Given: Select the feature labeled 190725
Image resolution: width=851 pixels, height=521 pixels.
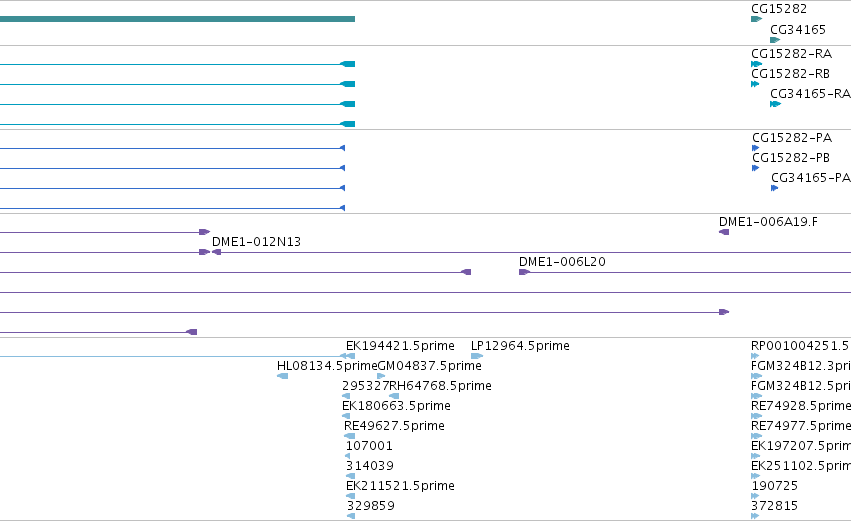Looking at the screenshot, I should tap(774, 487).
